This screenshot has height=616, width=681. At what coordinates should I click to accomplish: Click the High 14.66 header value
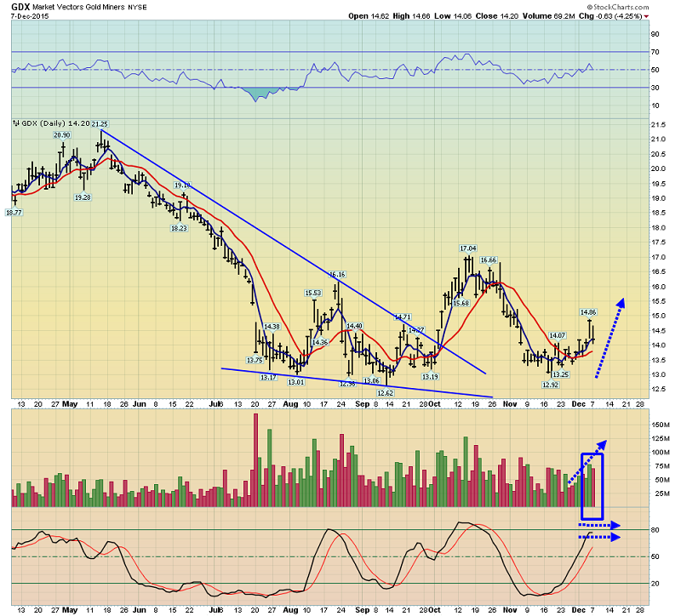click(x=411, y=16)
